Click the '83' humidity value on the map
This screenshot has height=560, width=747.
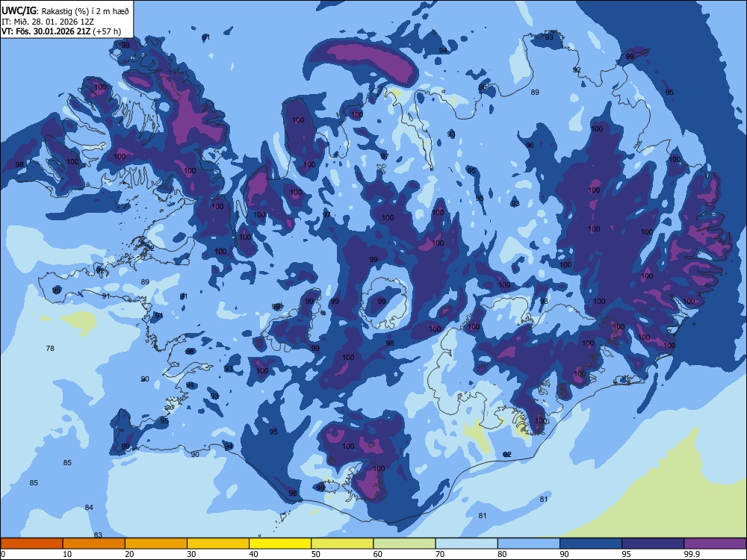(x=98, y=535)
